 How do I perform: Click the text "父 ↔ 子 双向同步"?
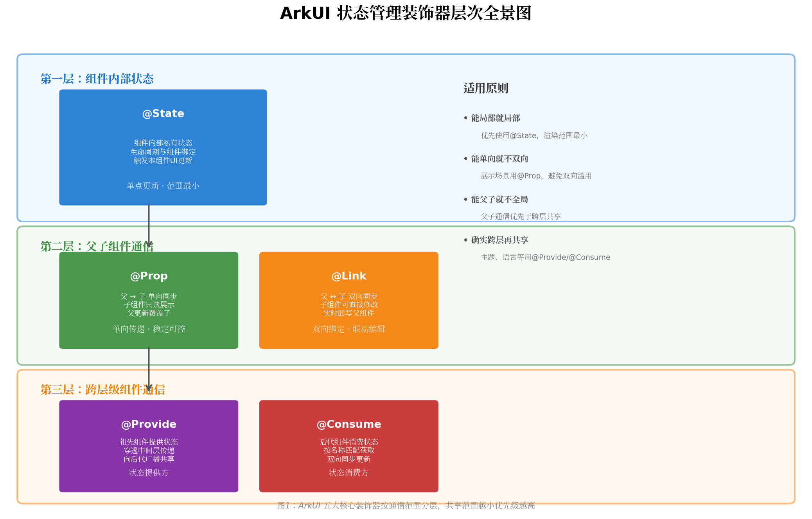coord(349,296)
